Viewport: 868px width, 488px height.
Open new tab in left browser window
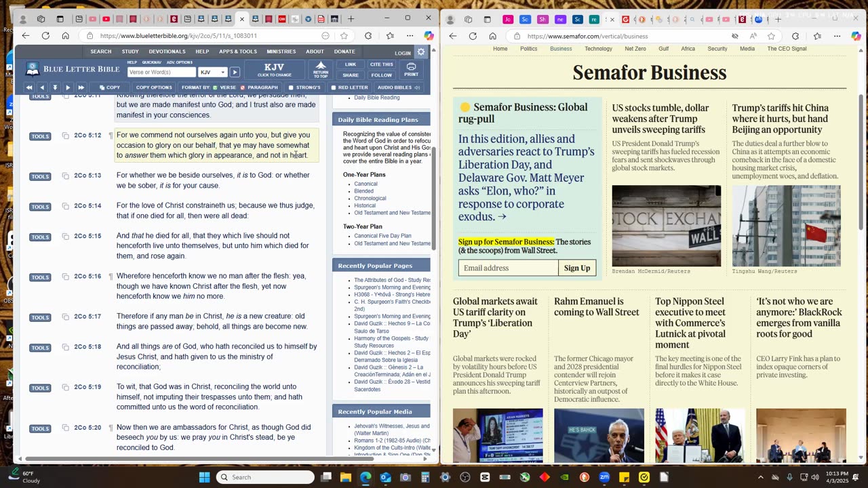pyautogui.click(x=351, y=19)
